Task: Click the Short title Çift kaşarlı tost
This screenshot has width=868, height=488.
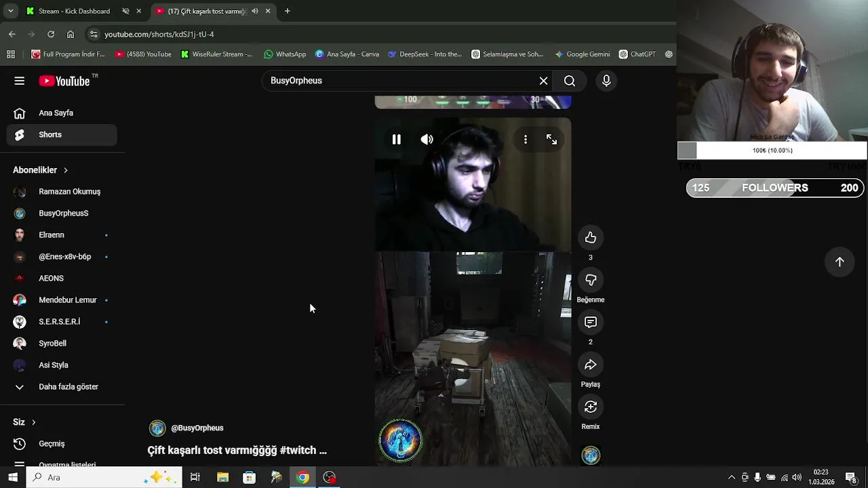Action: point(237,450)
